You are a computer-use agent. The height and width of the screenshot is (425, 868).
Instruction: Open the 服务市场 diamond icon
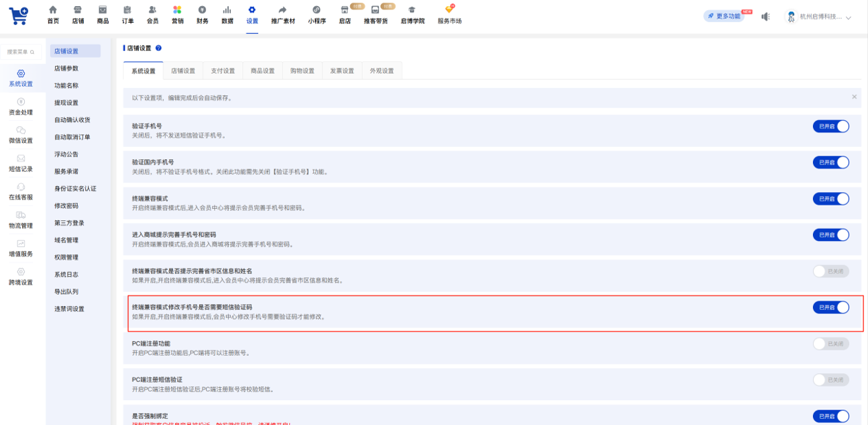pyautogui.click(x=449, y=10)
